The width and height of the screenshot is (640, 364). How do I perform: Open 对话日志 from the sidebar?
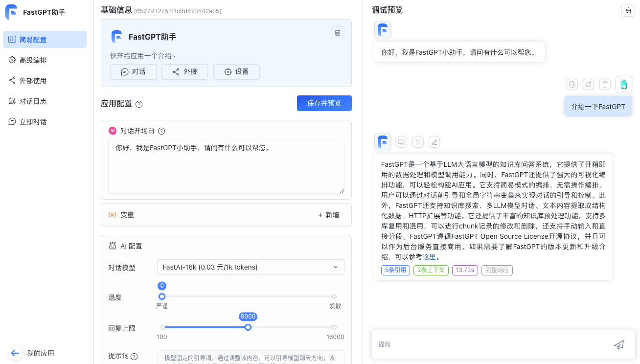tap(45, 101)
